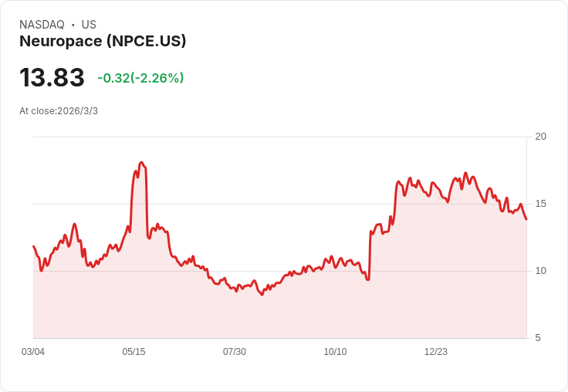Select the 07/30 date on x-axis
The image size is (568, 392).
pyautogui.click(x=235, y=352)
